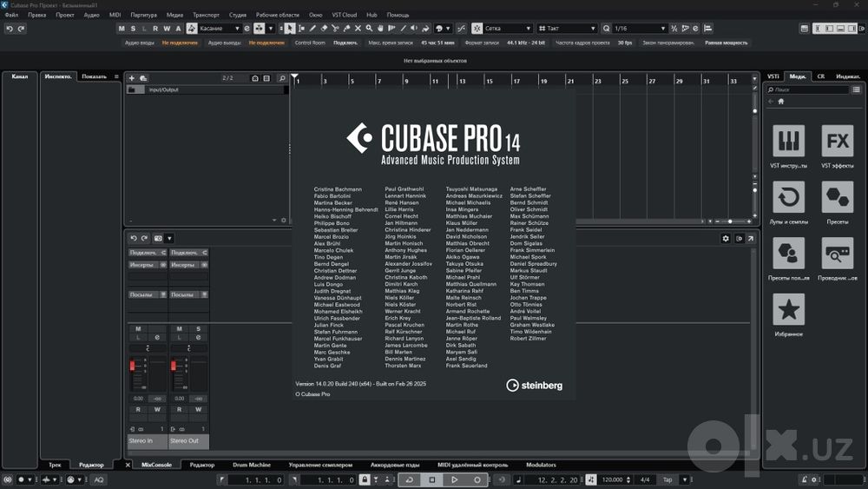The width and height of the screenshot is (868, 489).
Task: Toggle global Mute M button
Action: tap(122, 29)
